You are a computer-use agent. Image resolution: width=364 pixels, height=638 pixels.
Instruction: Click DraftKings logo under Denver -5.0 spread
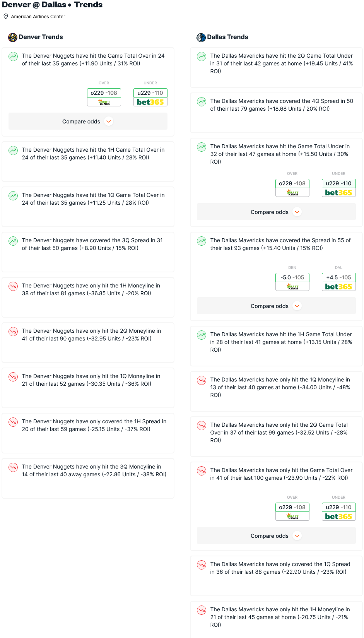point(292,287)
